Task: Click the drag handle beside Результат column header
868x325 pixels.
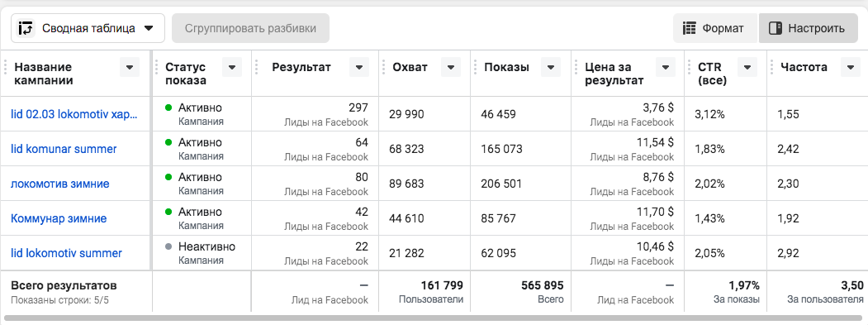Action: point(257,68)
